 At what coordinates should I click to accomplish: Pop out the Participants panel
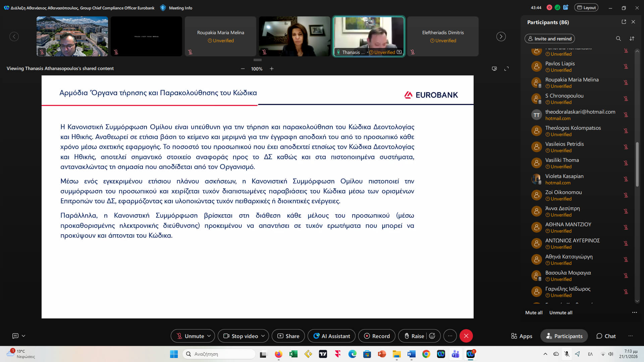pos(624,22)
